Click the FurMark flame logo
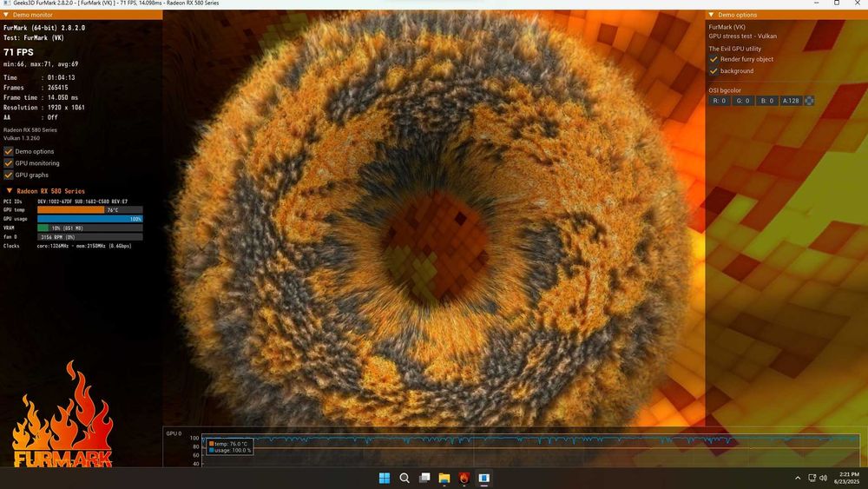The width and height of the screenshot is (868, 489). coord(62,413)
